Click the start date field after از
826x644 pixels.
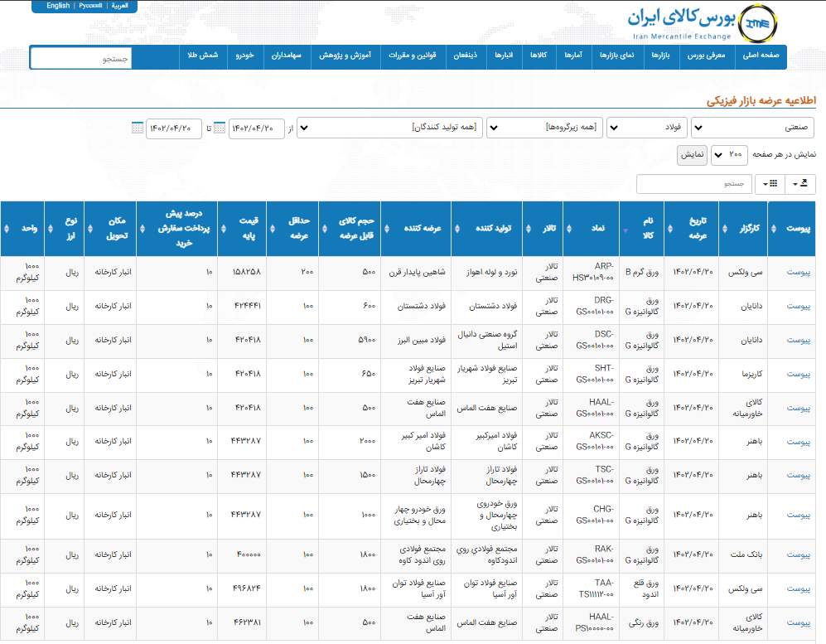(x=257, y=128)
